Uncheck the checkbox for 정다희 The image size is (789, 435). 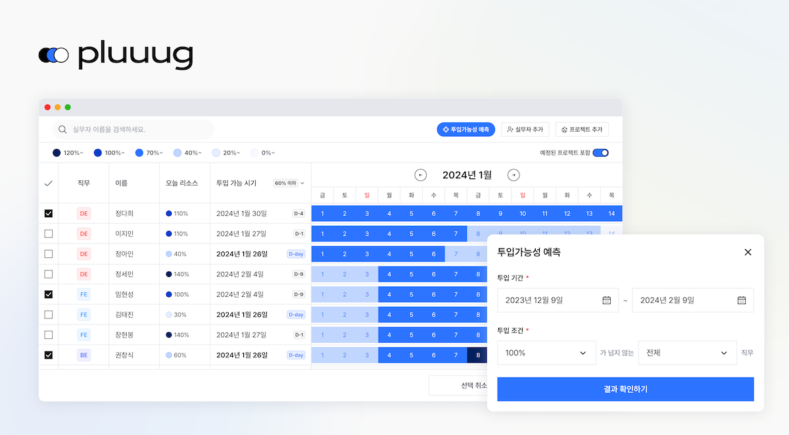click(48, 214)
